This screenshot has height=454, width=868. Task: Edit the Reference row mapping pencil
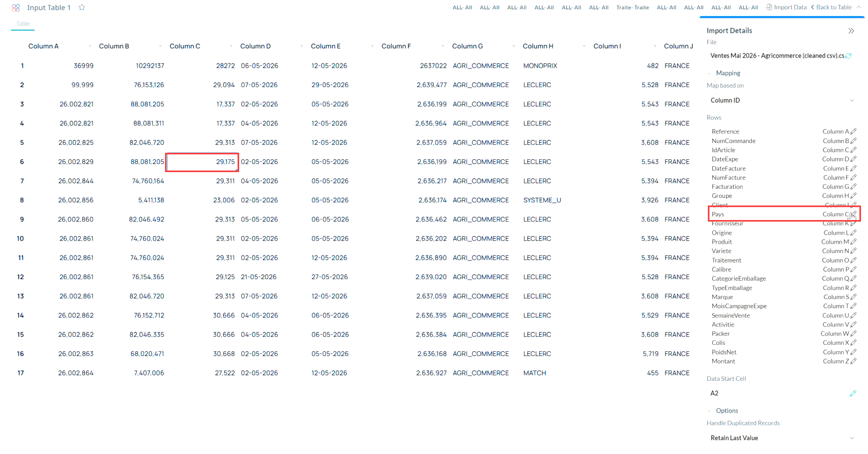(x=853, y=131)
